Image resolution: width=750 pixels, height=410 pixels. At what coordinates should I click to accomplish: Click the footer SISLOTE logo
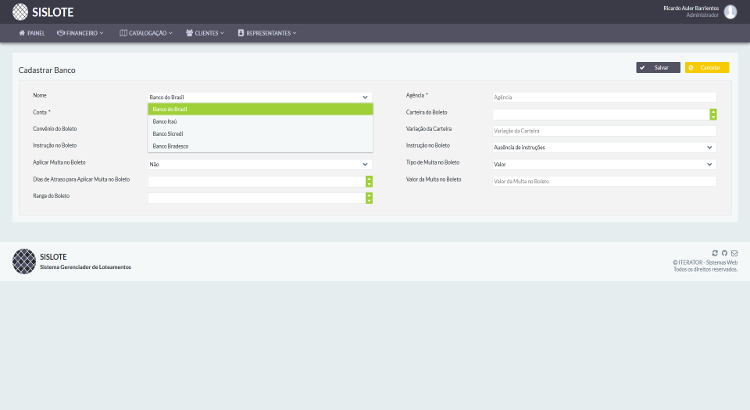24,261
